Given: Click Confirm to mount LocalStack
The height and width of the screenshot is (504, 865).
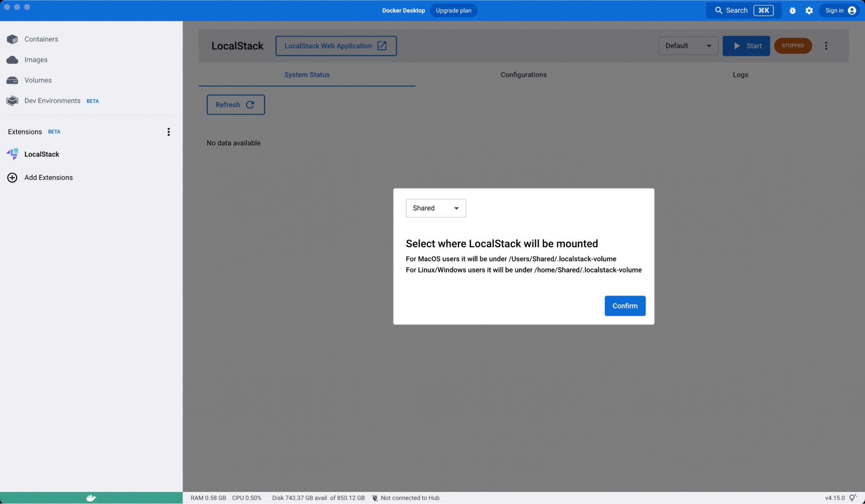Looking at the screenshot, I should pos(624,305).
